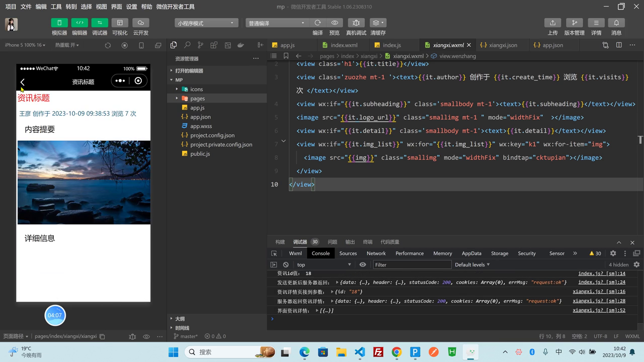Open the explorer files icon
The image size is (644, 362).
pyautogui.click(x=174, y=45)
